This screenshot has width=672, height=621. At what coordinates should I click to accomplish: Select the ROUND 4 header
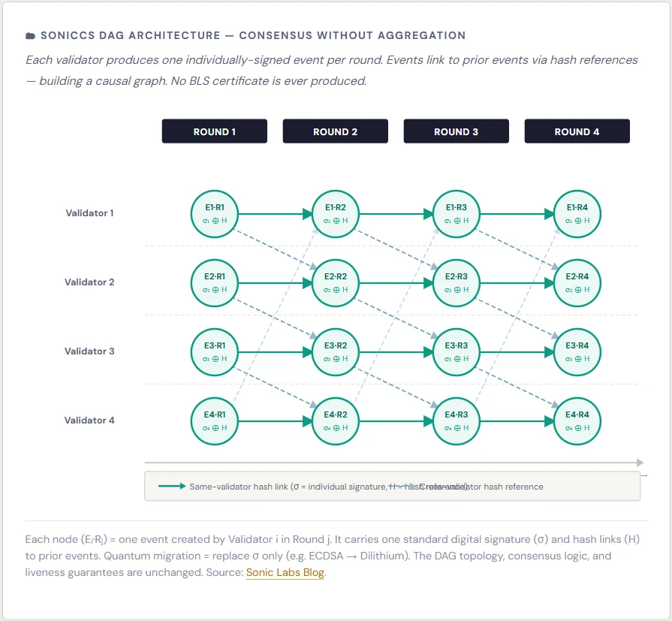point(577,131)
